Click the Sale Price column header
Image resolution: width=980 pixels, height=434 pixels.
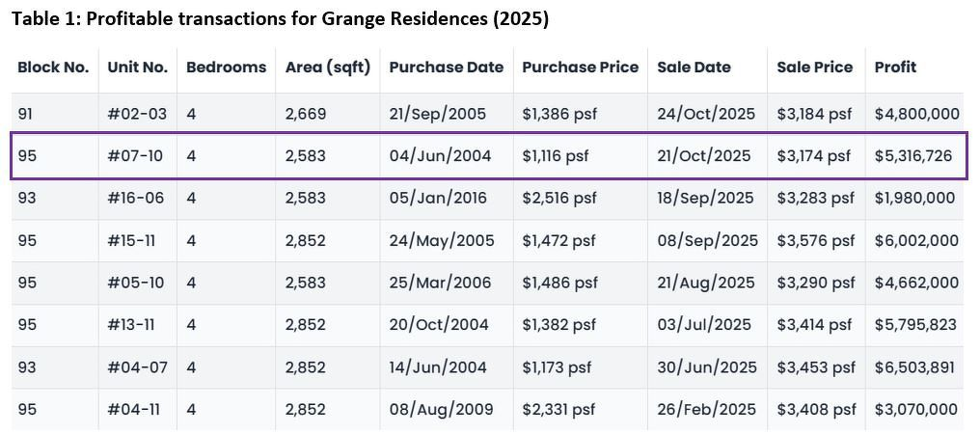point(815,68)
